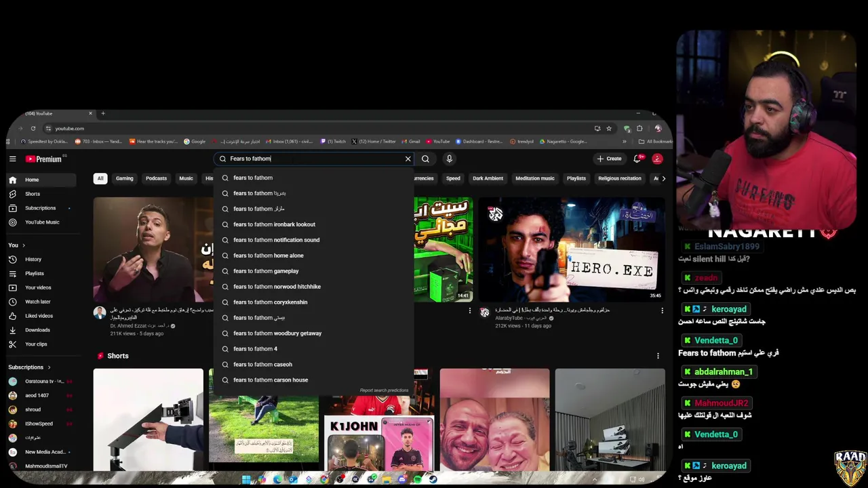Viewport: 868px width, 488px height.
Task: Open the notifications bell
Action: (637, 159)
